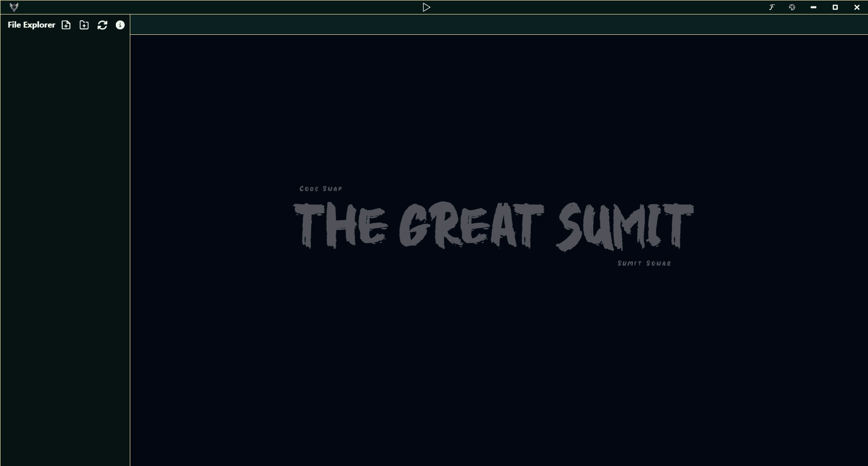Viewport: 868px width, 466px height.
Task: Close the Code Snap window
Action: (x=857, y=7)
